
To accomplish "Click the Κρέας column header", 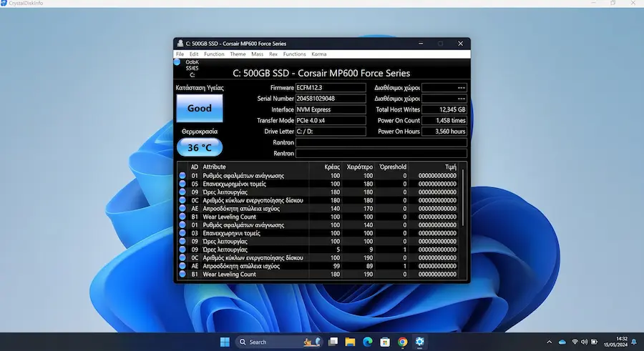I will point(332,167).
